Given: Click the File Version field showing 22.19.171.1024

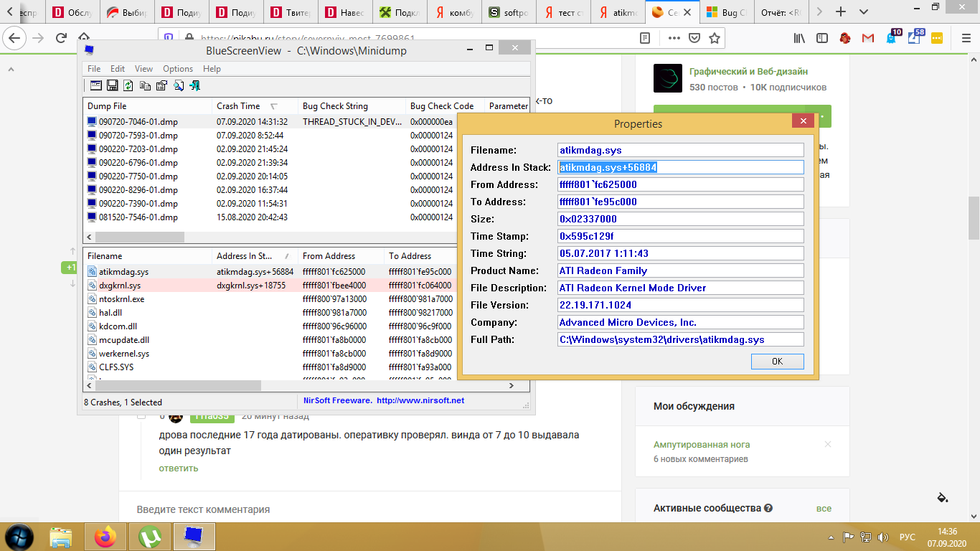Looking at the screenshot, I should coord(681,305).
